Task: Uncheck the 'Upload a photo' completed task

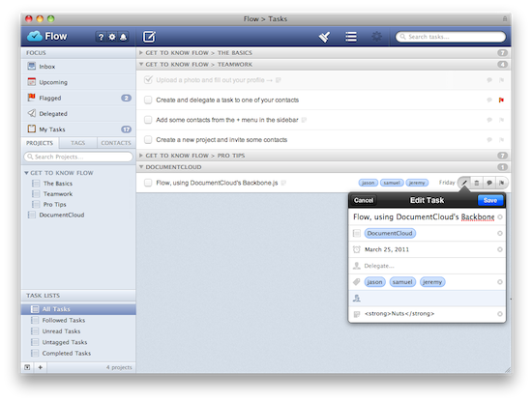Action: (x=148, y=80)
